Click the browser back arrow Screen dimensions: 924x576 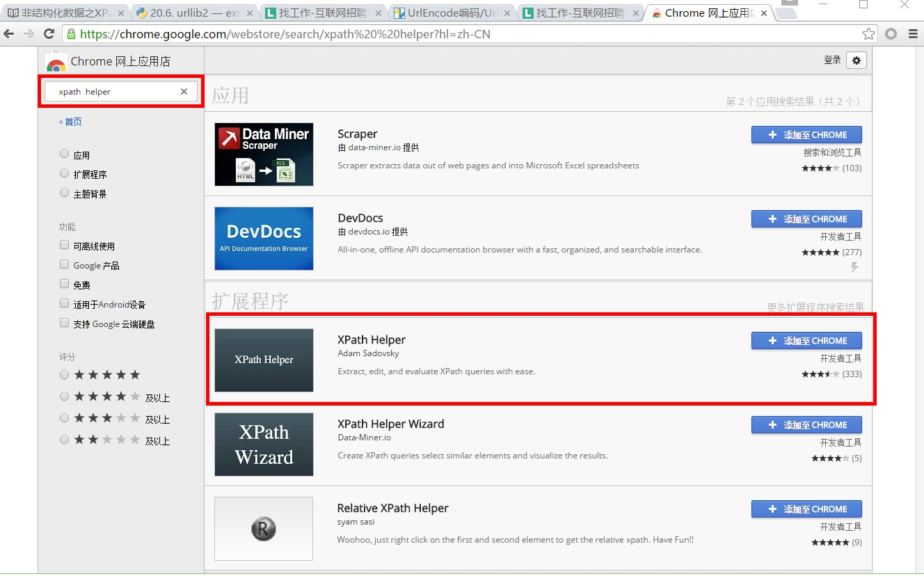[10, 33]
